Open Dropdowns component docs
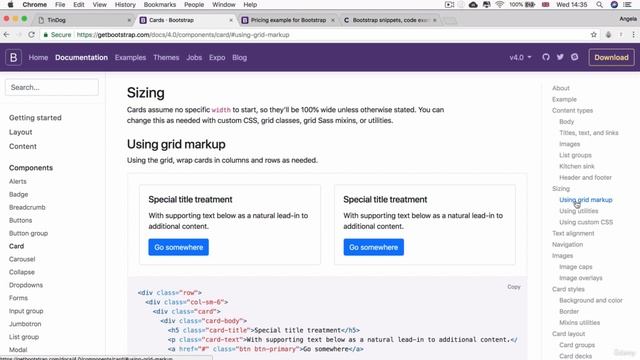Viewport: 640px width, 360px height. [26, 285]
